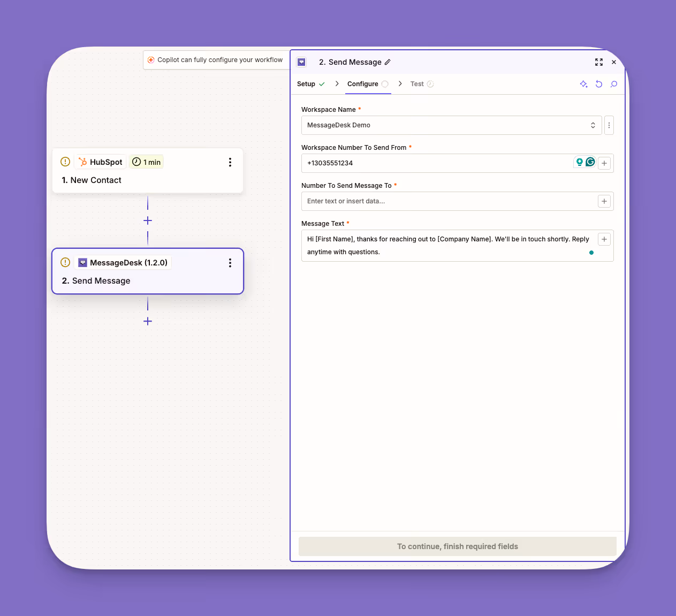Rename step using pencil icon beside Send Message
The image size is (676, 616).
pyautogui.click(x=388, y=62)
